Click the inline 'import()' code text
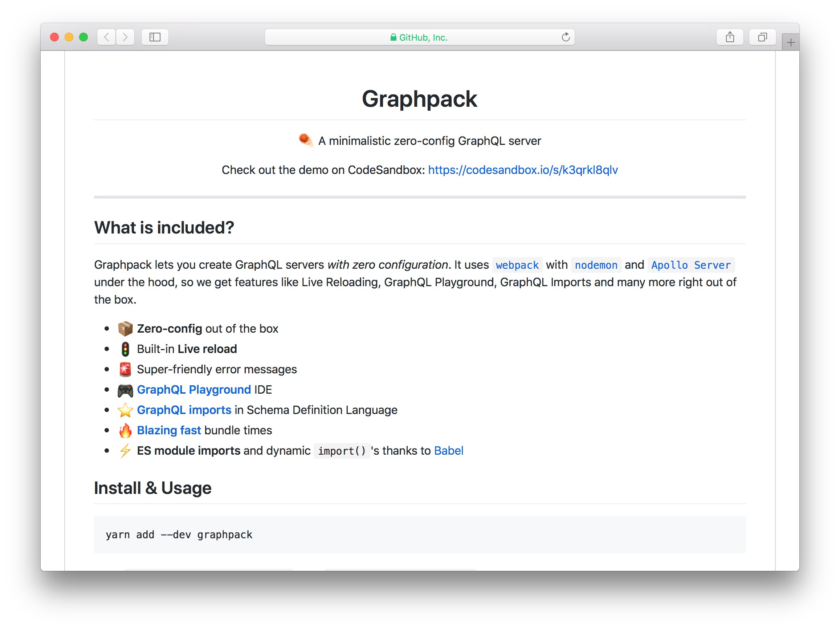Screen dimensions: 840x629 342,451
